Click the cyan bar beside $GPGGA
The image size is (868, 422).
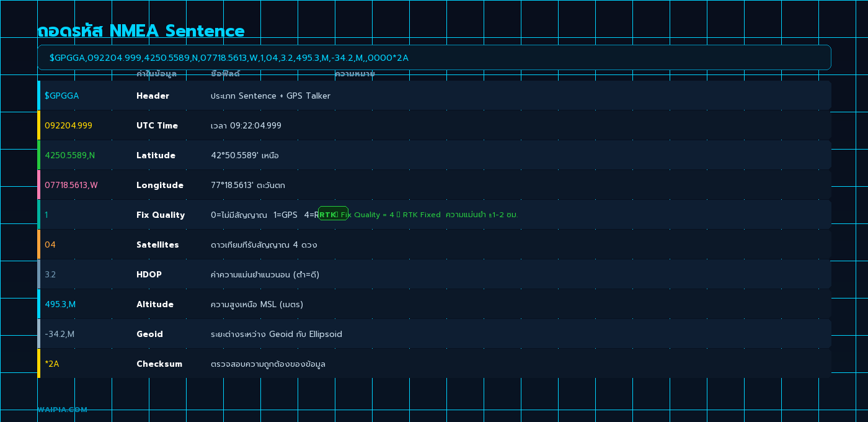tap(39, 95)
